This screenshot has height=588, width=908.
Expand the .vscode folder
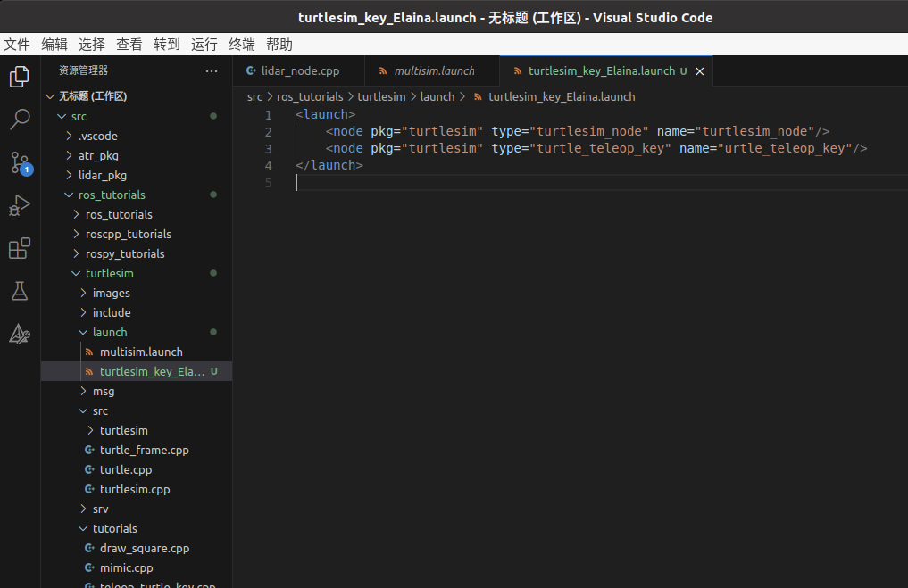[70, 136]
